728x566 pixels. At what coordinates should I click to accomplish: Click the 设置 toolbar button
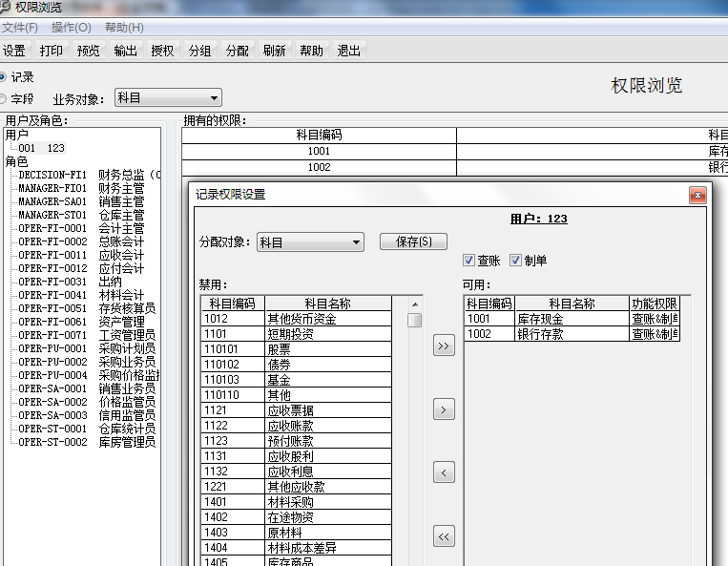click(14, 51)
